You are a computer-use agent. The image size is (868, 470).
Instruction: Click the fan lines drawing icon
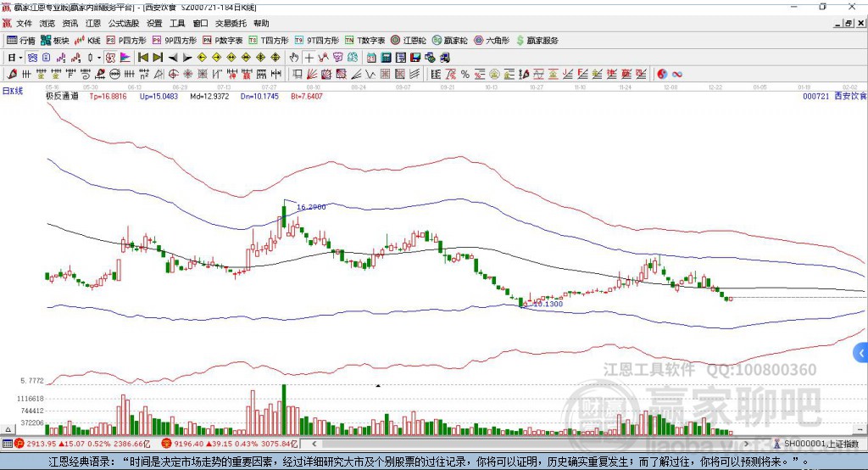tap(312, 74)
